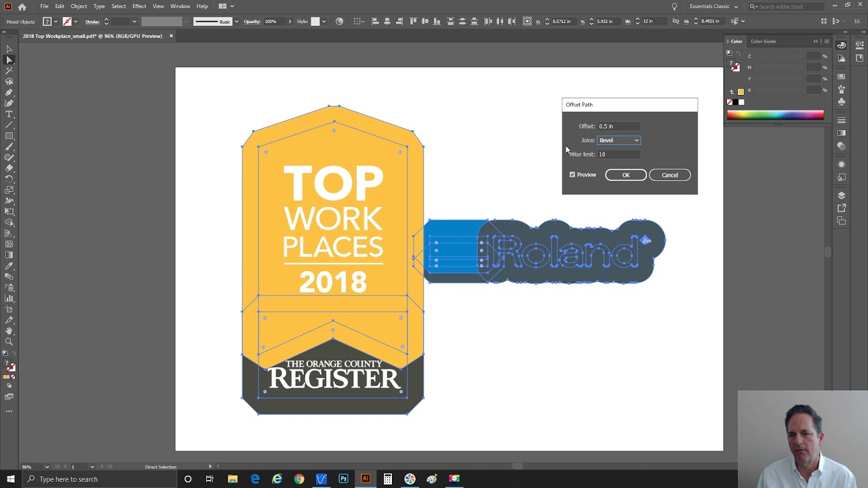This screenshot has width=868, height=488.
Task: Click the Miter limit field
Action: coord(618,155)
